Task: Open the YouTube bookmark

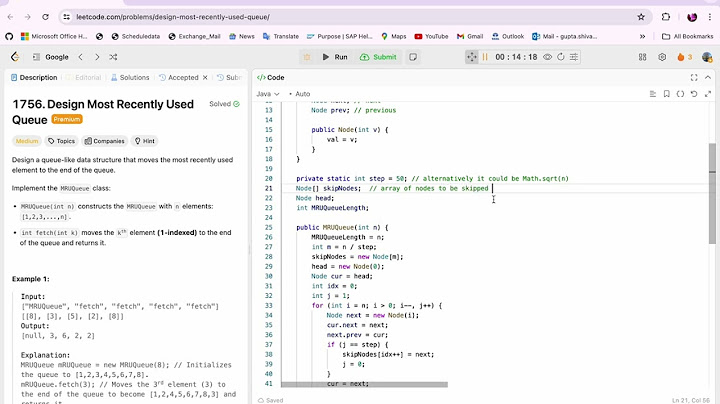Action: [x=431, y=36]
